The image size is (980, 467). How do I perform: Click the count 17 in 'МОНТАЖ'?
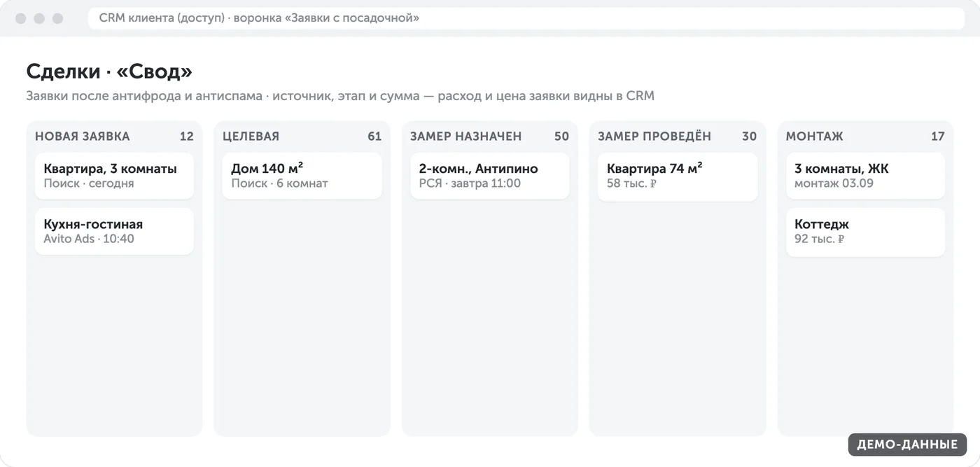tap(938, 137)
